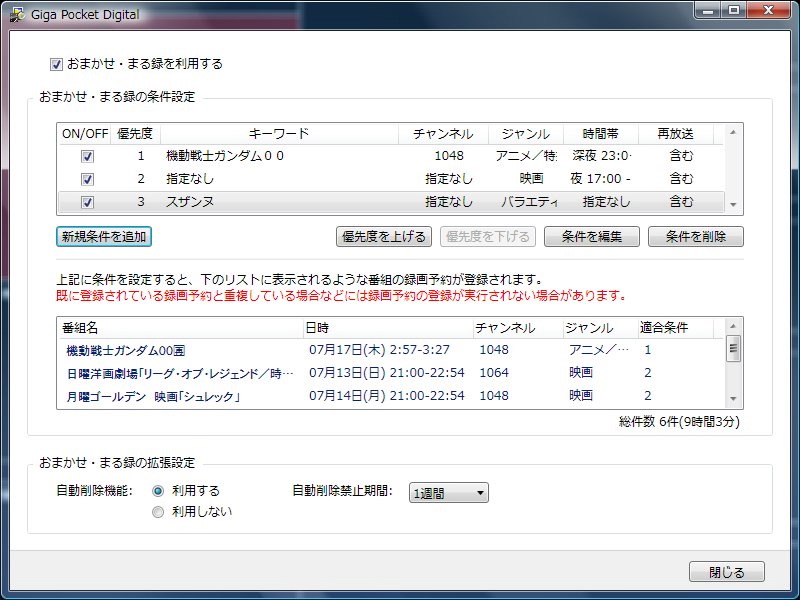
Task: Click the 条件を編集 button
Action: (x=592, y=237)
